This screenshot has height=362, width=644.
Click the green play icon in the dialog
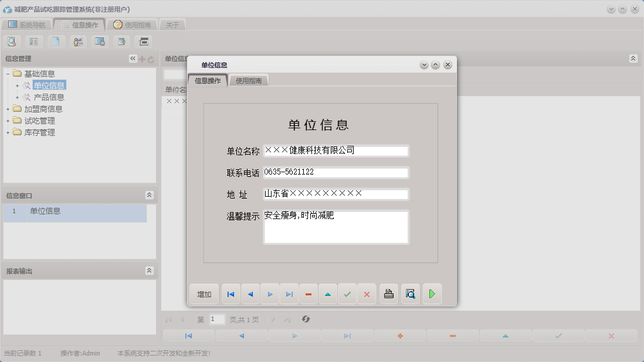pyautogui.click(x=432, y=293)
